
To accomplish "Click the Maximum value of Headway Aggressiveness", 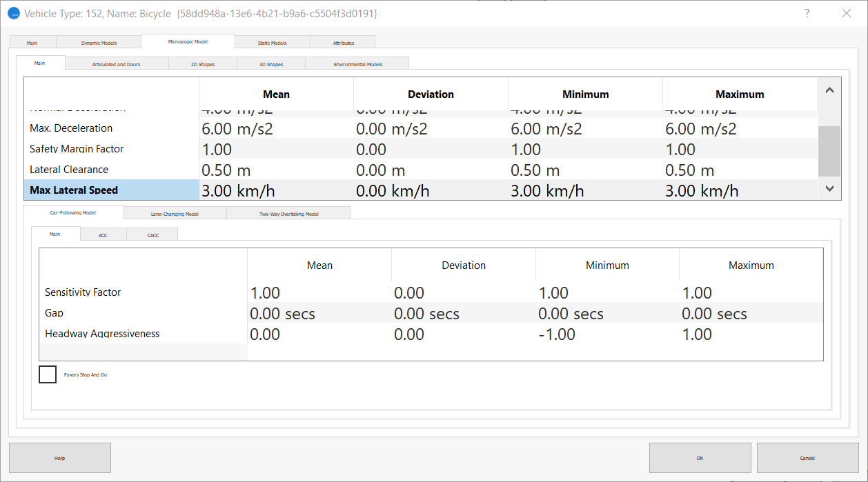I will 751,334.
